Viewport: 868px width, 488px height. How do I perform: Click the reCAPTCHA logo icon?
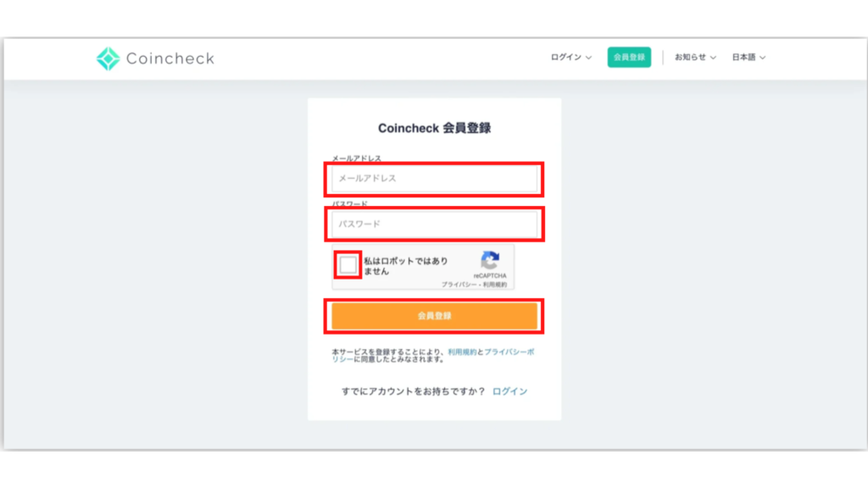[490, 261]
